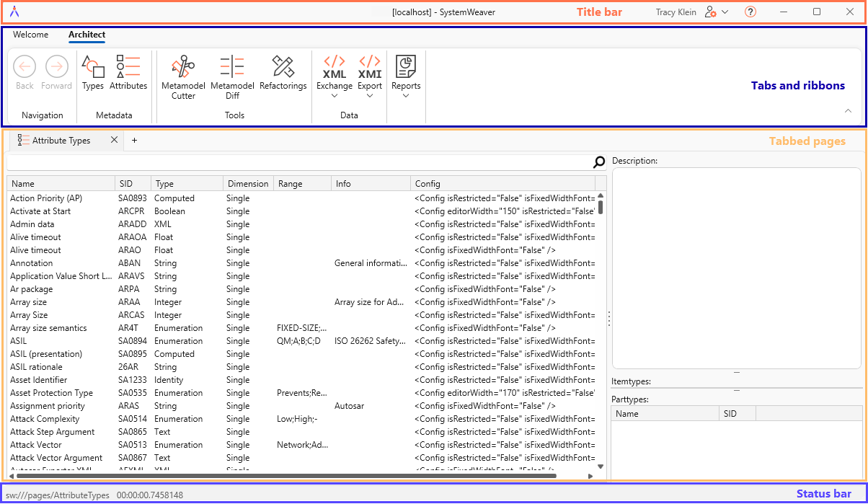The image size is (868, 504).
Task: Expand the Reports dropdown arrow
Action: coord(406,96)
